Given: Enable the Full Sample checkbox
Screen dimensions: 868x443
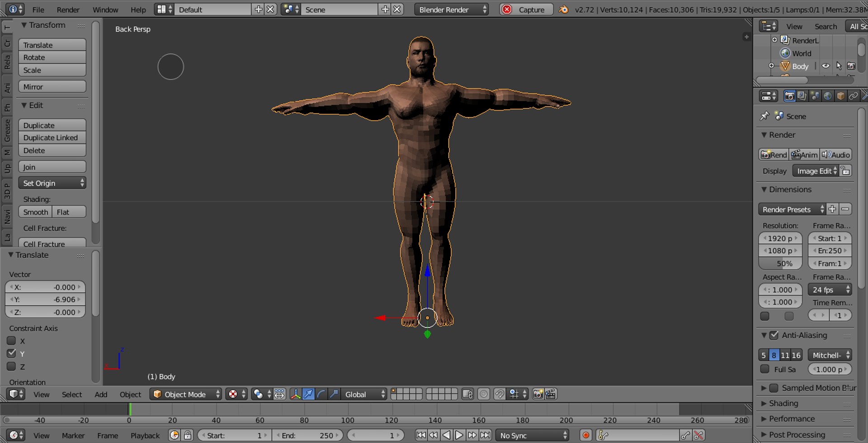Looking at the screenshot, I should (765, 369).
